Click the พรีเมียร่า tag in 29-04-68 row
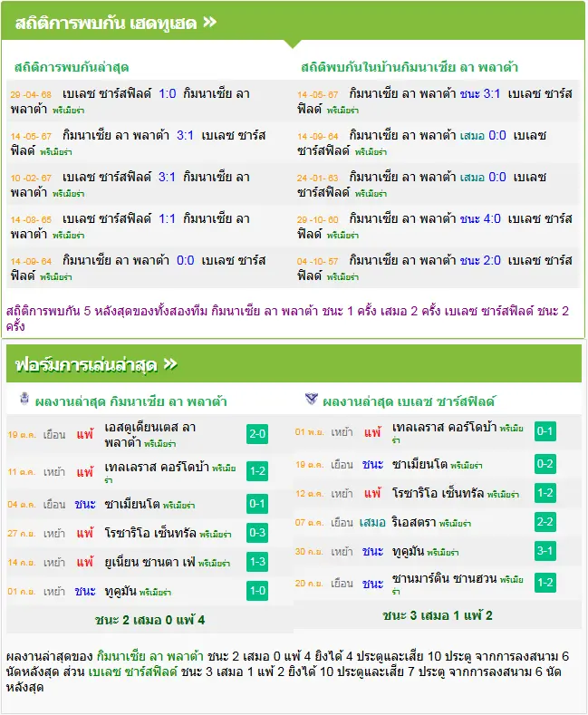Image resolution: width=588 pixels, height=715 pixels. click(68, 111)
